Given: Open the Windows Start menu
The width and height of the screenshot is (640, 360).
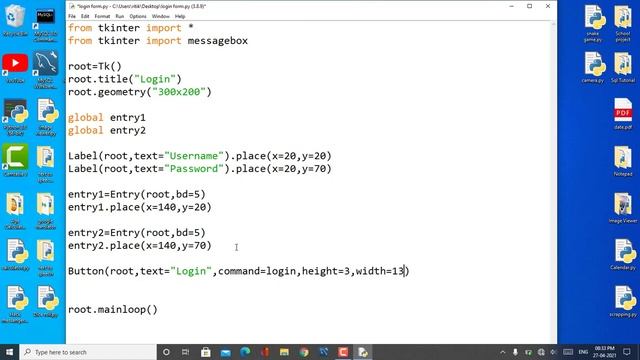Looking at the screenshot, I should tap(9, 352).
